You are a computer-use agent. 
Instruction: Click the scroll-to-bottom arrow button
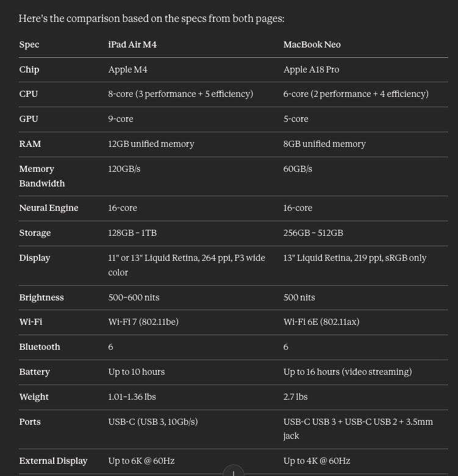234,471
